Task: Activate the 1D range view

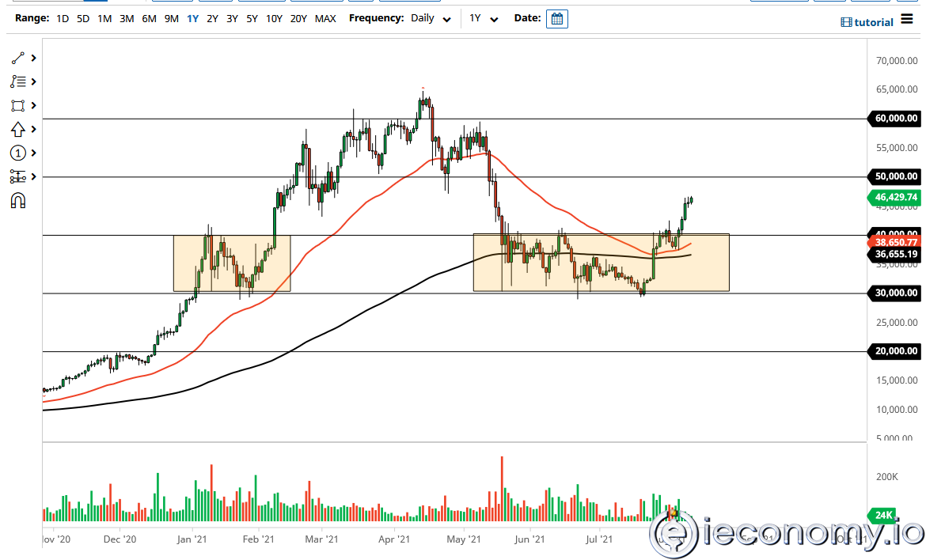Action: [62, 18]
